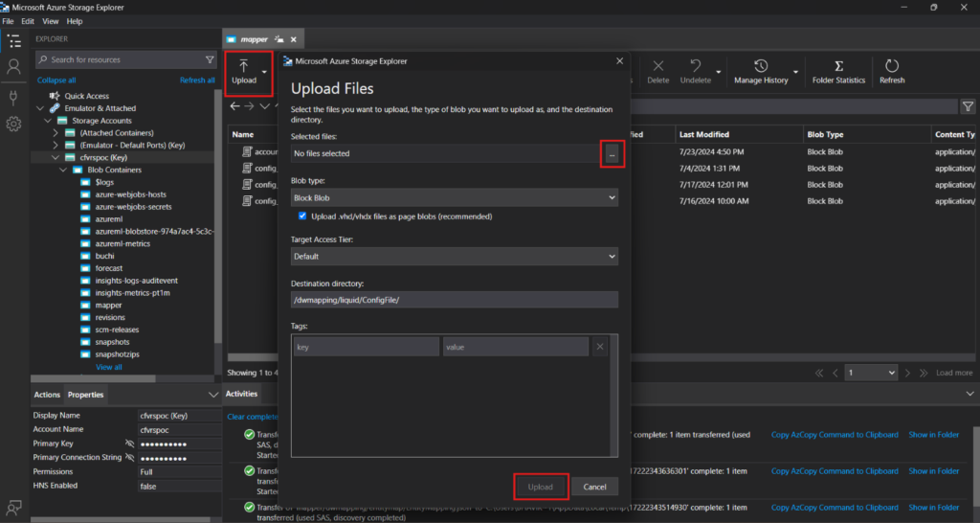Click the back arrow navigation icon
This screenshot has height=523, width=980.
tap(234, 106)
